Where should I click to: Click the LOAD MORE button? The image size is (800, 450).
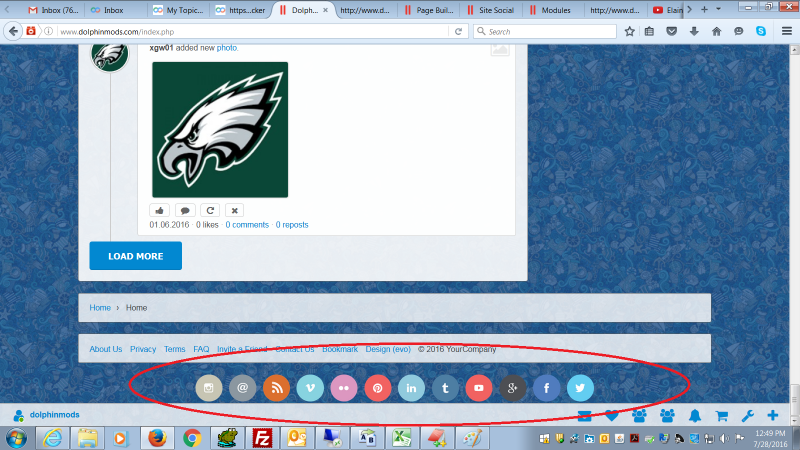136,256
